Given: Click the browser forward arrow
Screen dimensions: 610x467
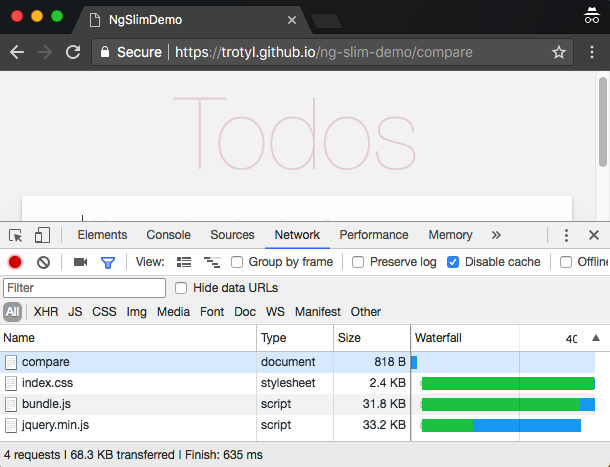Looking at the screenshot, I should [45, 52].
